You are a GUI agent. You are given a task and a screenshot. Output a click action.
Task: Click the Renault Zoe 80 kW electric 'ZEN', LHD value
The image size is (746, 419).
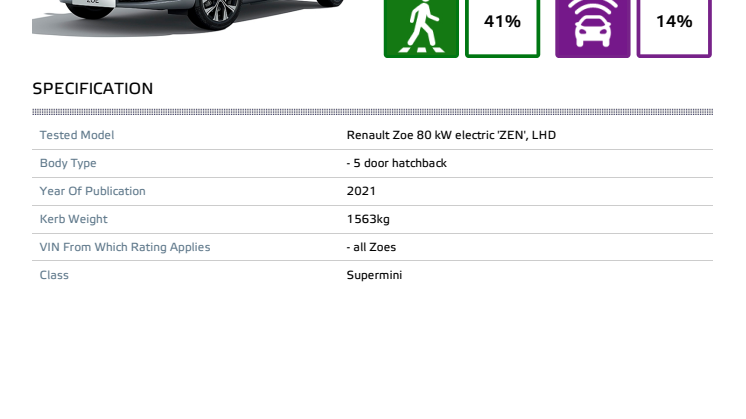[x=451, y=135]
